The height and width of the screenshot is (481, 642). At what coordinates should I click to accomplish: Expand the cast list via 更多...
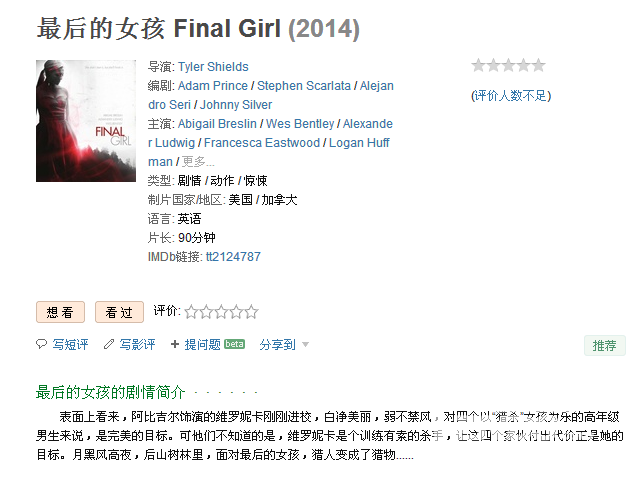coord(198,162)
